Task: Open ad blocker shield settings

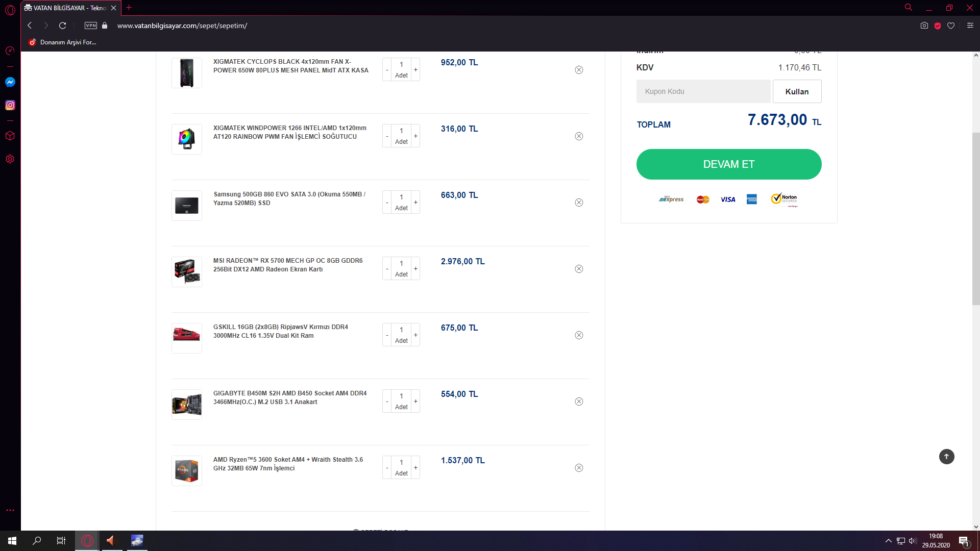Action: point(938,26)
